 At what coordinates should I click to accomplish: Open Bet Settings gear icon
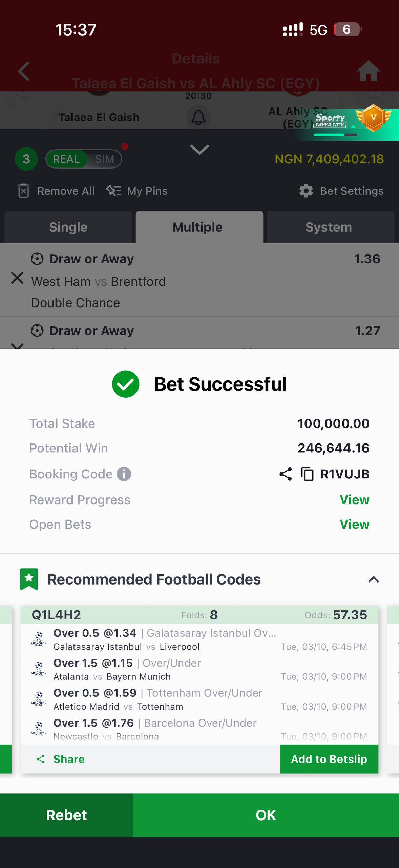tap(306, 191)
